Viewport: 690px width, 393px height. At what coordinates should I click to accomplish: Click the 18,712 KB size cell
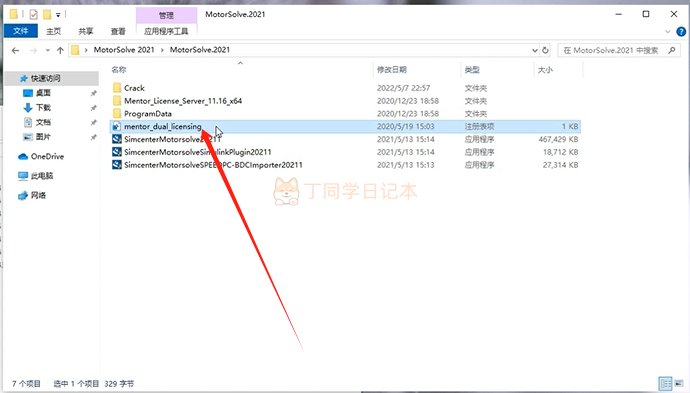coord(560,152)
